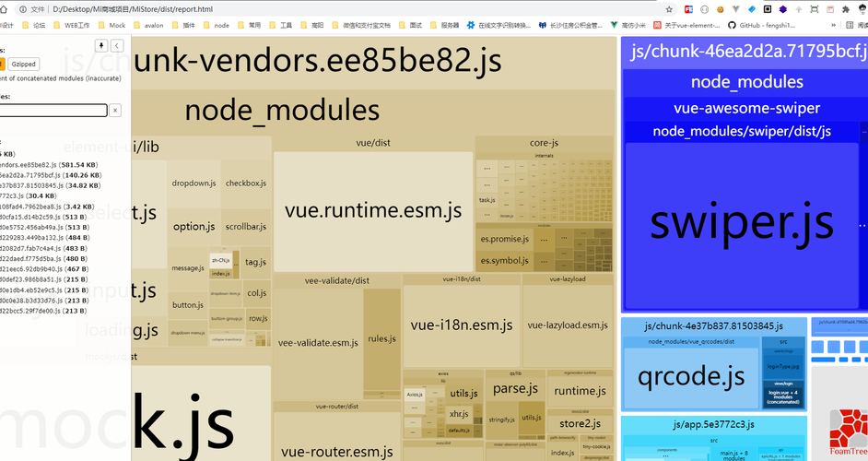Viewport: 868px width, 461px height.
Task: Open the black square extension icon
Action: 768,9
